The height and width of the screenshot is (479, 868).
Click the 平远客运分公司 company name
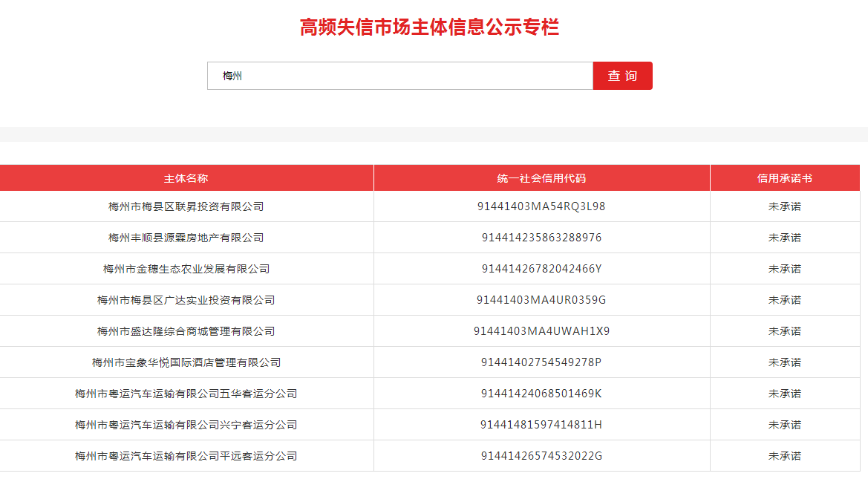tap(186, 456)
